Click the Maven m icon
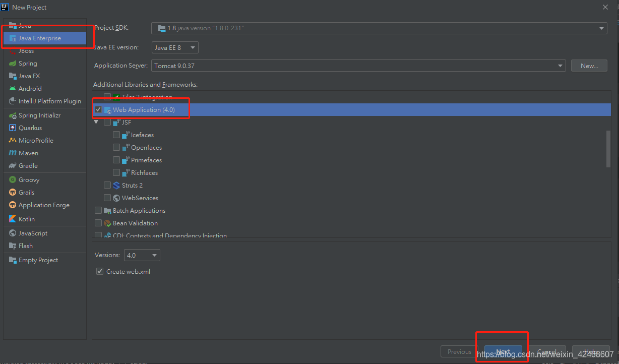619x364 pixels. point(13,153)
